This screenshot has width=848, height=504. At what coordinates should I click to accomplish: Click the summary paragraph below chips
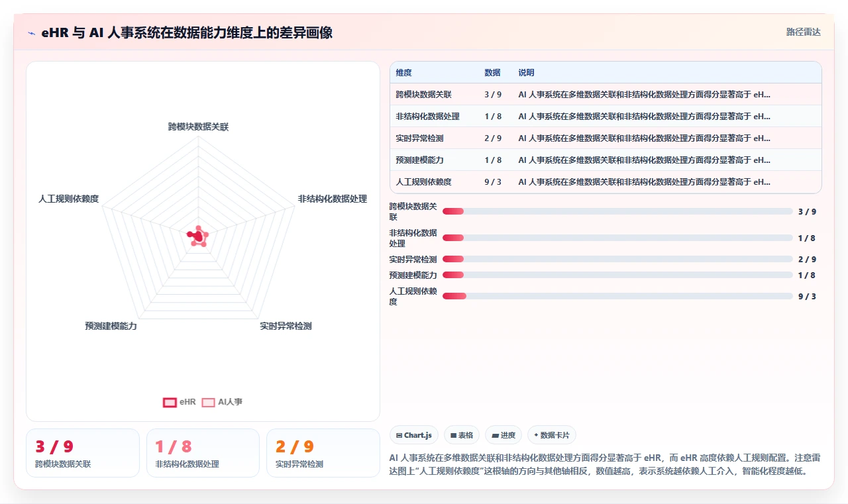606,465
